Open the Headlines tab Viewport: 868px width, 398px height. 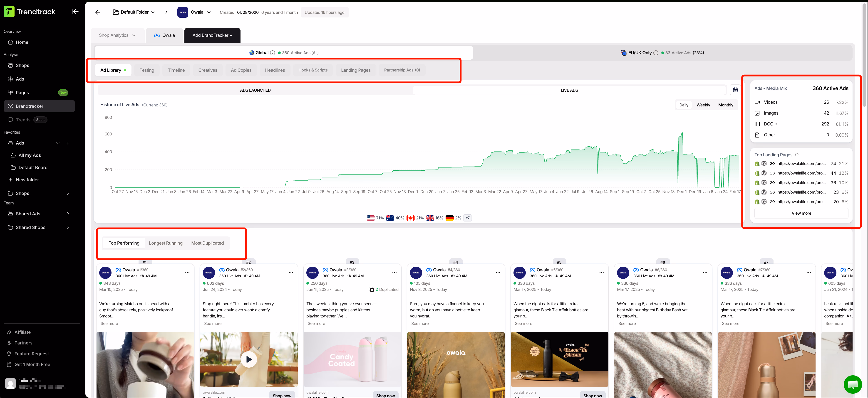275,70
